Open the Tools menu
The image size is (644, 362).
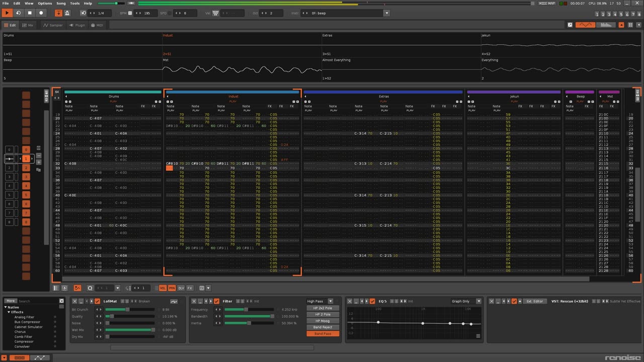74,3
